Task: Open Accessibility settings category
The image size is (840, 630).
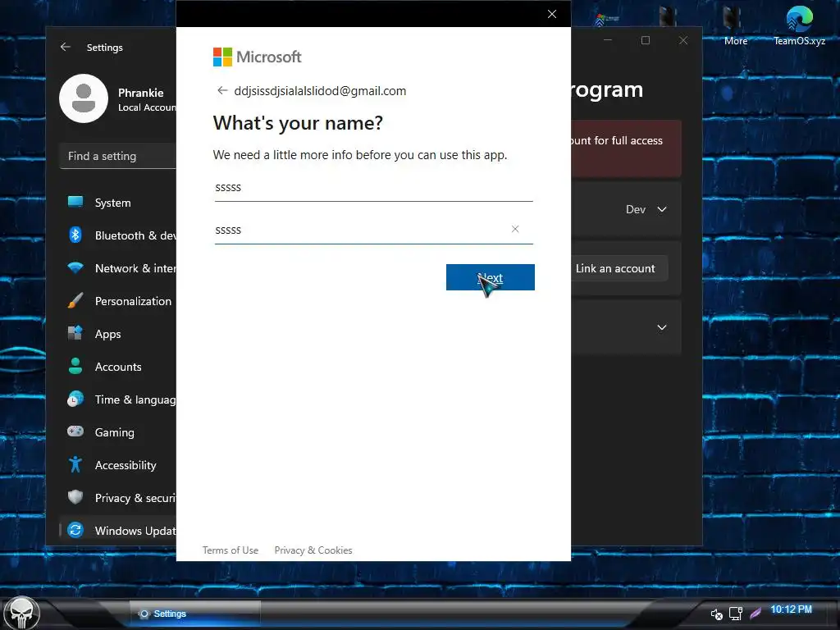Action: pyautogui.click(x=118, y=465)
